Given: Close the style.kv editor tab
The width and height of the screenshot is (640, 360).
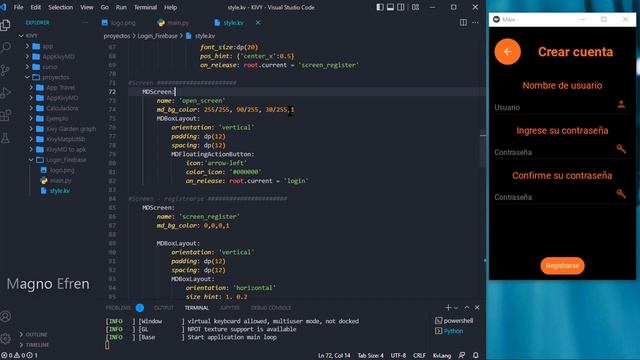Looking at the screenshot, I should pyautogui.click(x=258, y=23).
